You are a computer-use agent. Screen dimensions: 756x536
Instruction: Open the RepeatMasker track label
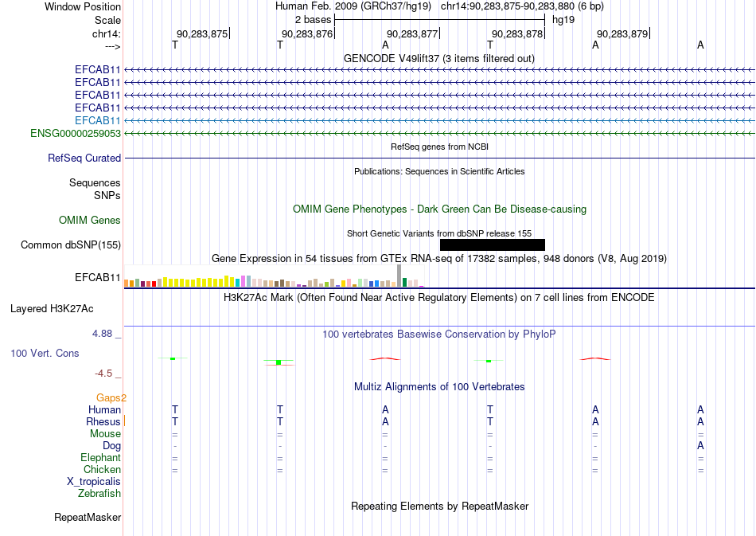tap(88, 517)
